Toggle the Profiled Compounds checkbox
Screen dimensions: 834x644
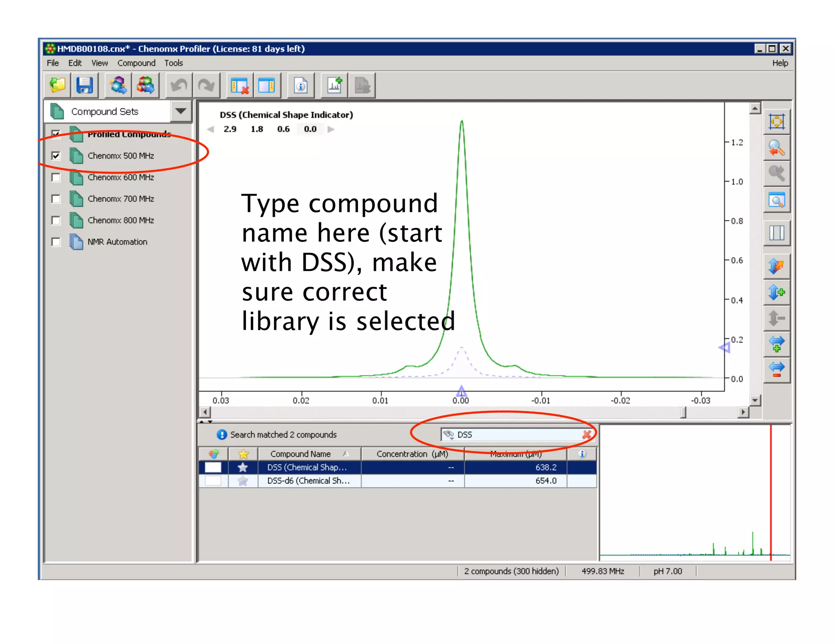coord(56,134)
